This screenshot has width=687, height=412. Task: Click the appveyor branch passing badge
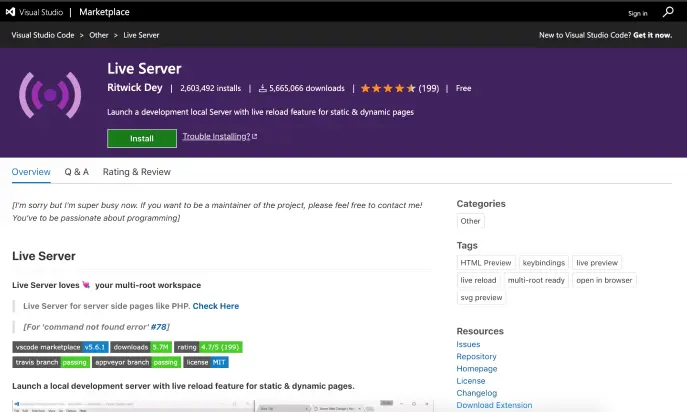click(x=136, y=362)
